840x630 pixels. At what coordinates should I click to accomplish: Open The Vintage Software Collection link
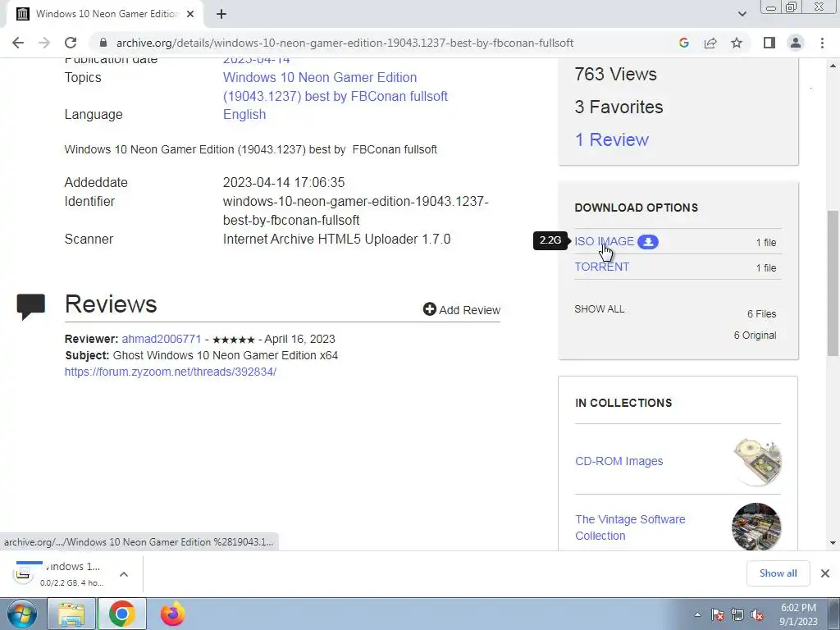tap(630, 527)
